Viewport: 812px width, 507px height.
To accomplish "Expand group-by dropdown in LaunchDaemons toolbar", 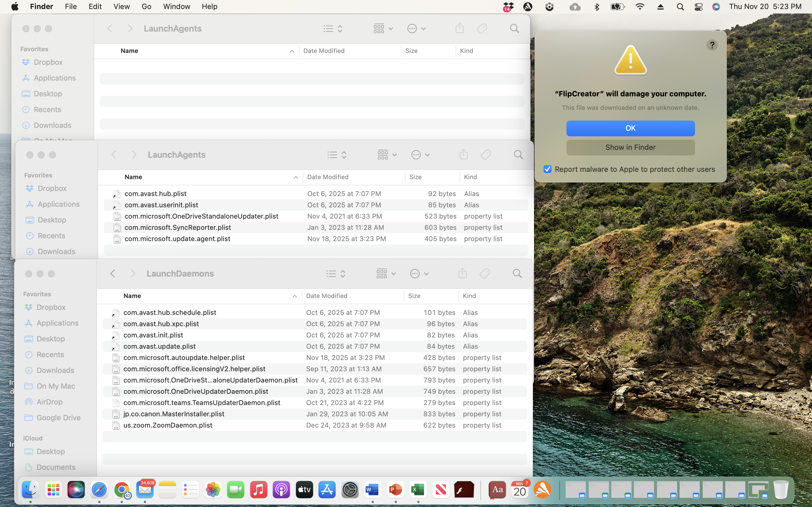I will 385,273.
